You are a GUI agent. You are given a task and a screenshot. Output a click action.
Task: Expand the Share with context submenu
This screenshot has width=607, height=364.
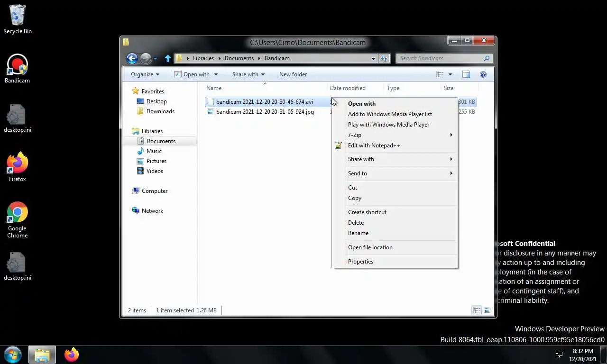point(395,159)
